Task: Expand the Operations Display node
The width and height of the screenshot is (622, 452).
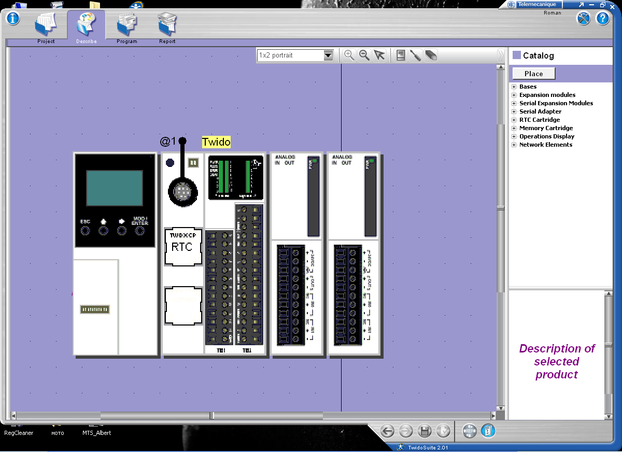Action: point(514,137)
